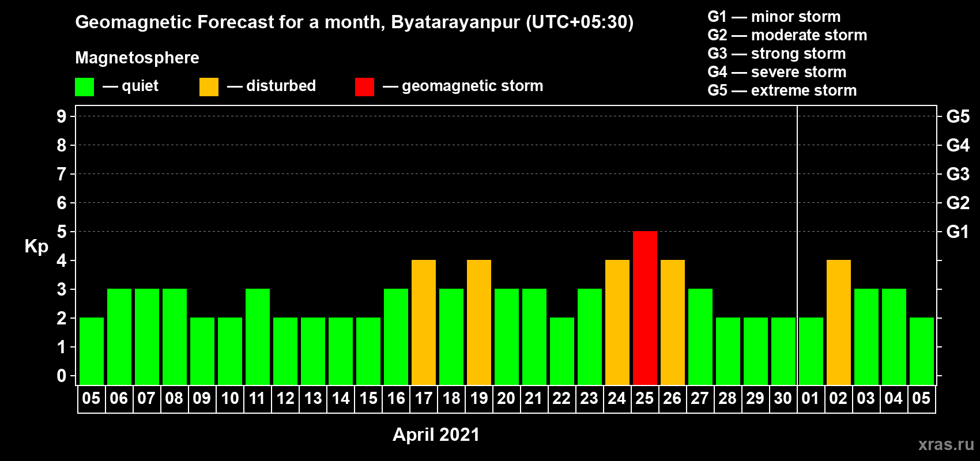
Task: Click the 'Kp' axis label
Action: coord(36,247)
